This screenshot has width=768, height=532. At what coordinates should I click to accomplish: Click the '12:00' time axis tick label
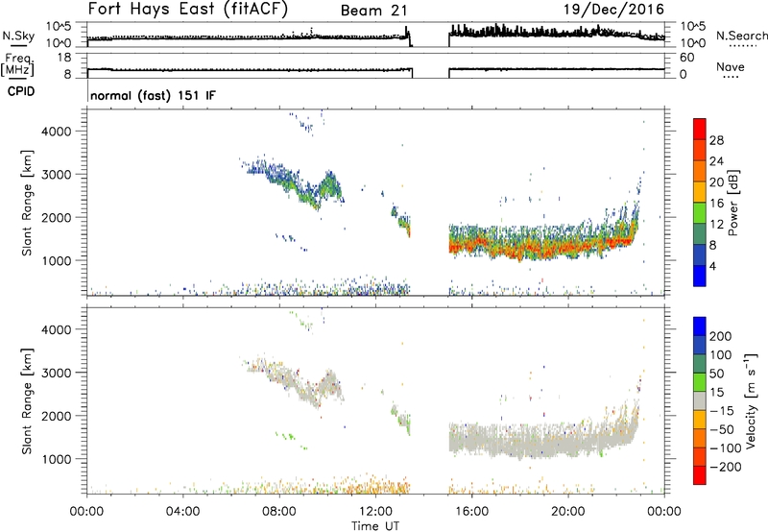click(x=375, y=512)
